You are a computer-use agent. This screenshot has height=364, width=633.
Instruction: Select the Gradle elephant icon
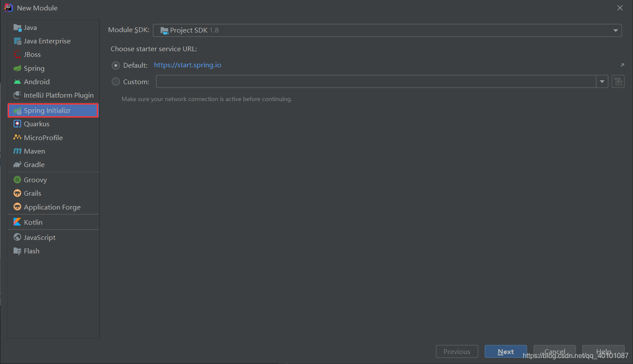17,164
